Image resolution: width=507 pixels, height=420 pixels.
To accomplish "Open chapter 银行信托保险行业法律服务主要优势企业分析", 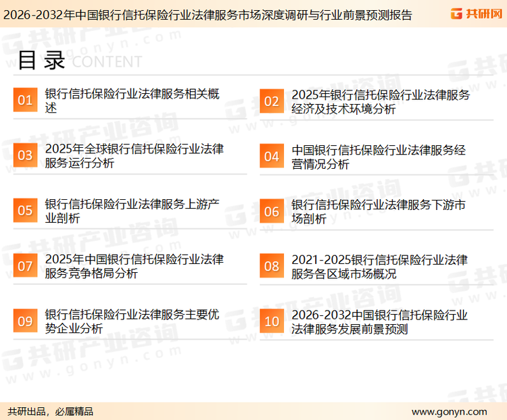I will click(x=132, y=321).
